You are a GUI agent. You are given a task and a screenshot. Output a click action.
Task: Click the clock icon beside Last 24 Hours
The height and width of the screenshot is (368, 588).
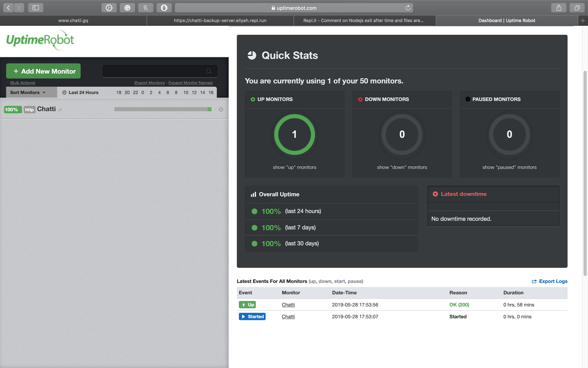[64, 92]
